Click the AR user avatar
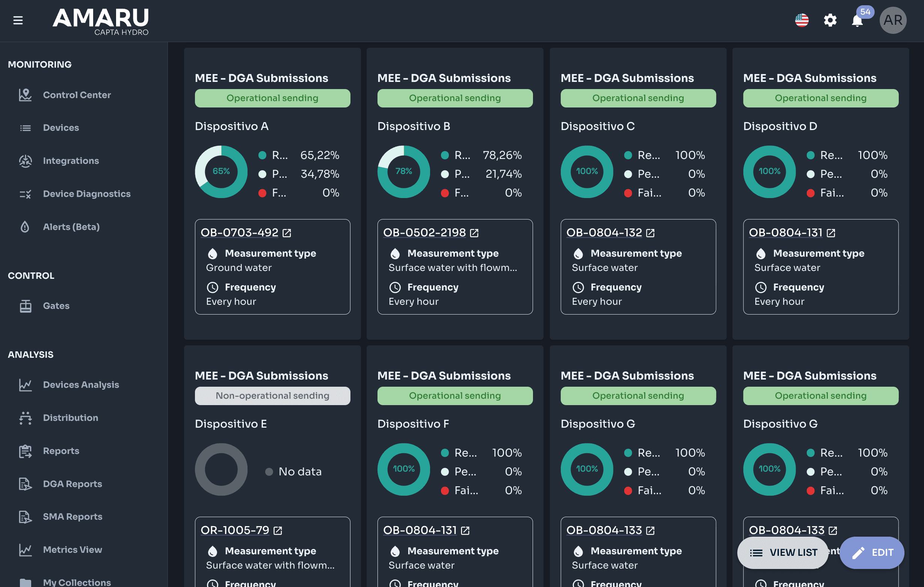 [893, 20]
